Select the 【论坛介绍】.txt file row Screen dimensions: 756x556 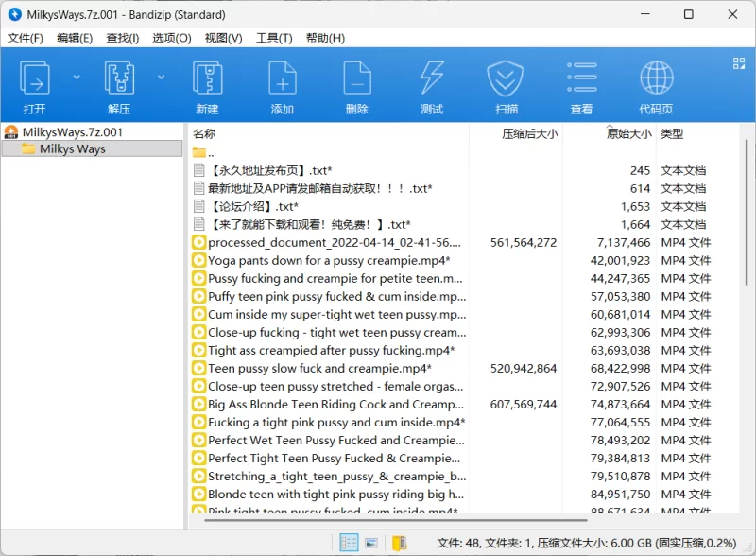[253, 206]
